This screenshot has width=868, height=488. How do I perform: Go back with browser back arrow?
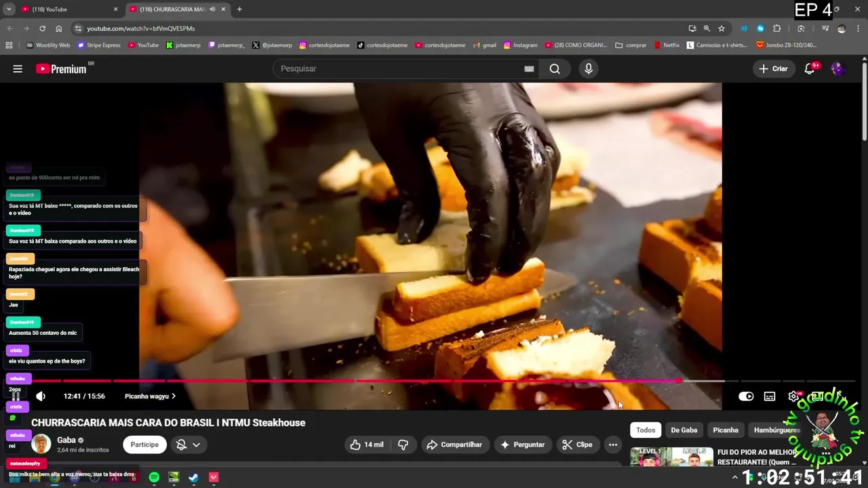click(9, 28)
